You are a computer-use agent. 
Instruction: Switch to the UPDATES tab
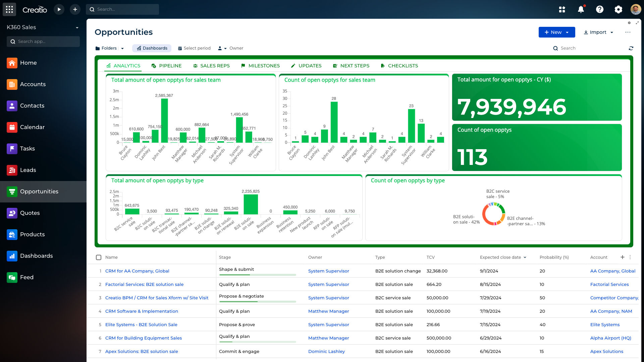306,66
